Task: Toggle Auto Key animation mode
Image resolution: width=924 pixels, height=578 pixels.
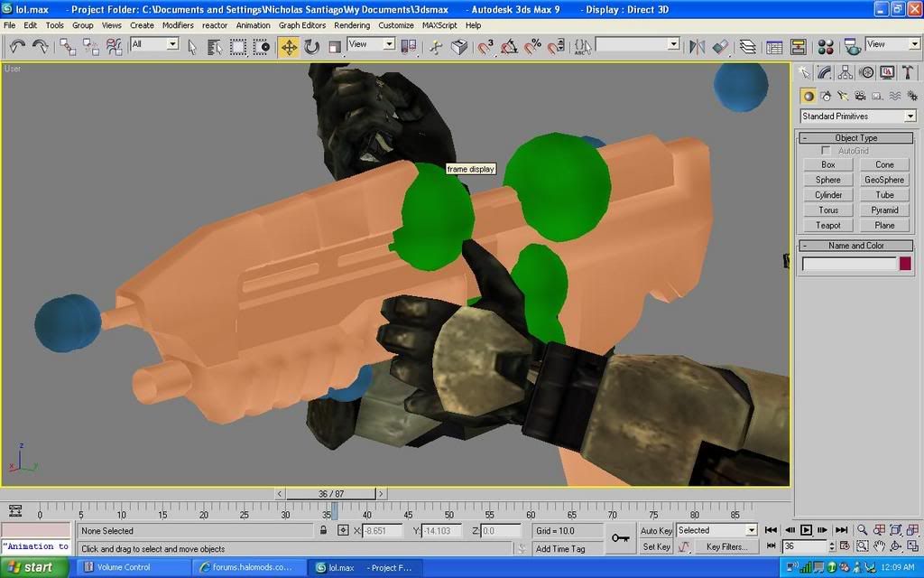Action: tap(657, 531)
